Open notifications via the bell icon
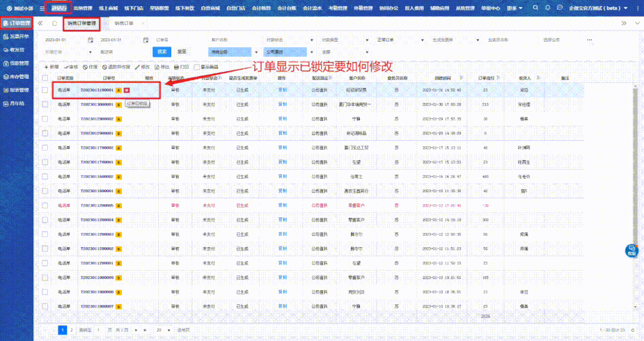Viewport: 644px width, 341px height. coord(547,8)
